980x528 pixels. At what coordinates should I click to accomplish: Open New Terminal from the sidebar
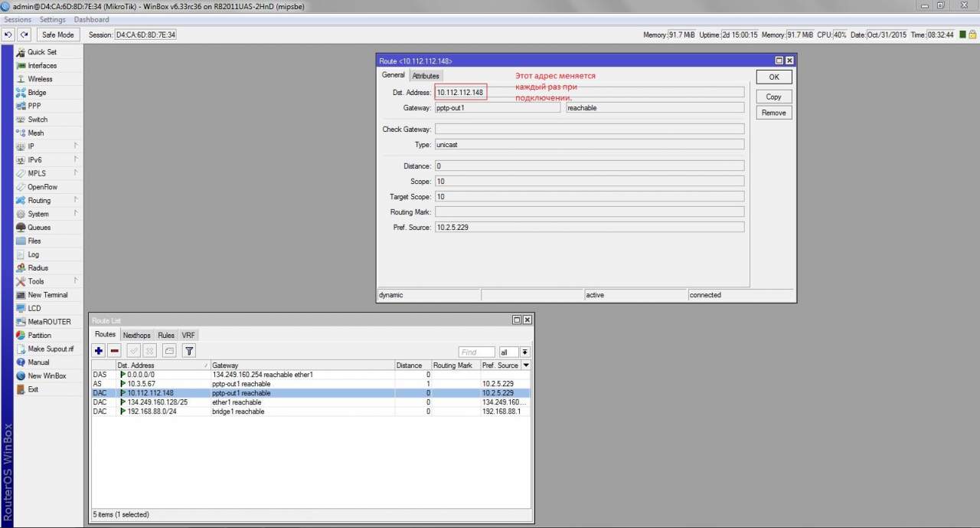(47, 295)
